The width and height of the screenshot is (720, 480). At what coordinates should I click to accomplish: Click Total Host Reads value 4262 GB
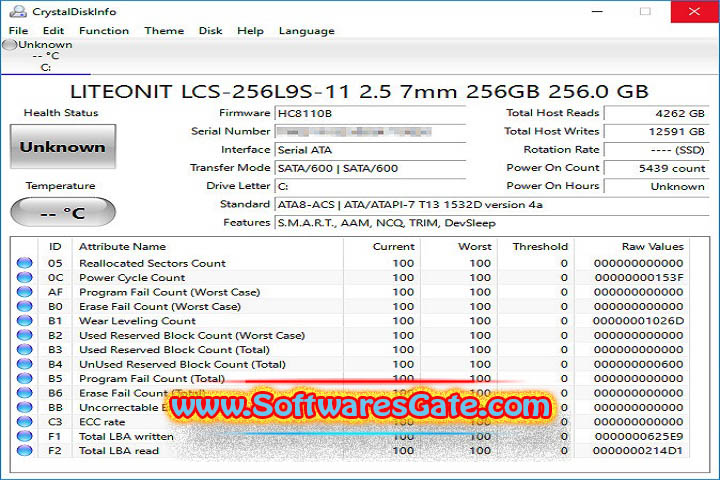tap(656, 113)
